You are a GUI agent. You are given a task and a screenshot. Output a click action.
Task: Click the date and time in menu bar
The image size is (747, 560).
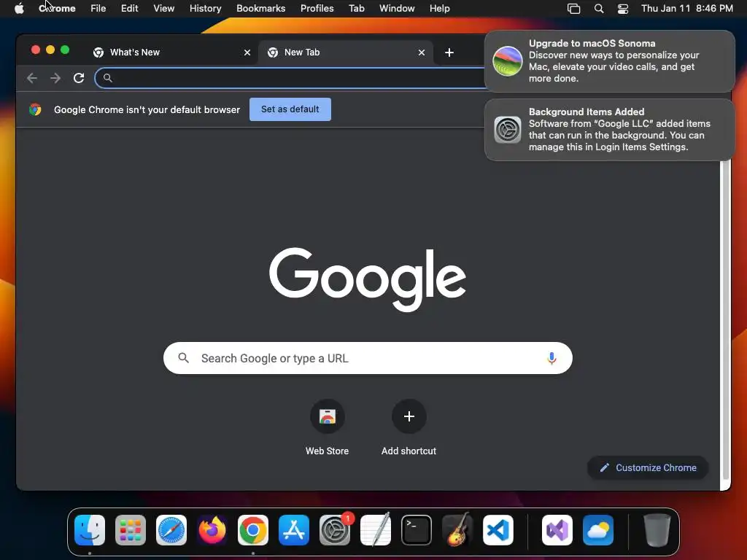click(687, 9)
